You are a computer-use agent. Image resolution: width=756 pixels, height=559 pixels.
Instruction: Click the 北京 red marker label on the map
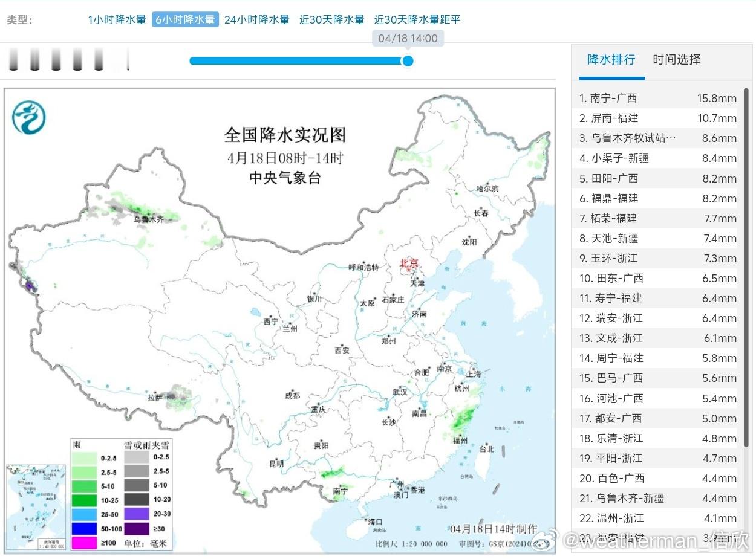click(408, 264)
